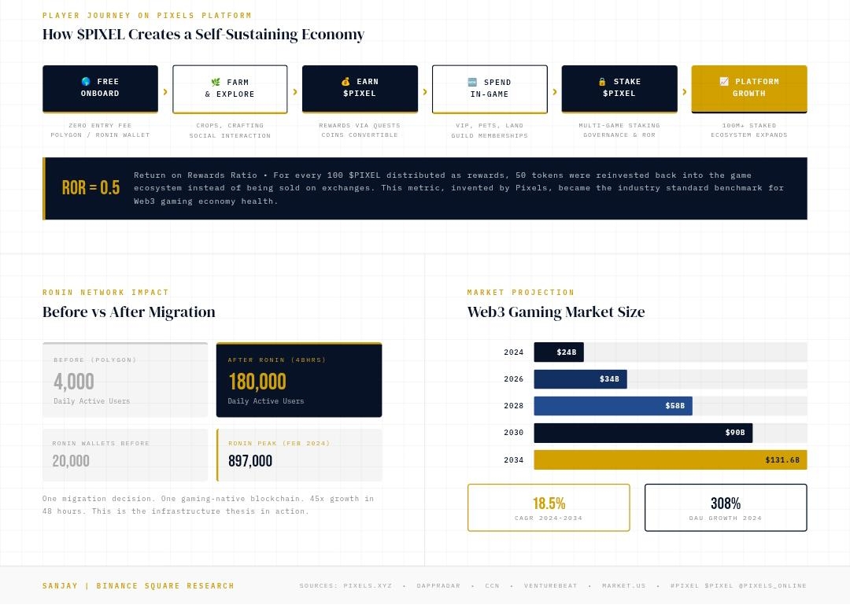
Task: Click the 'Web3 Gaming Market Size' heading
Action: tap(556, 312)
